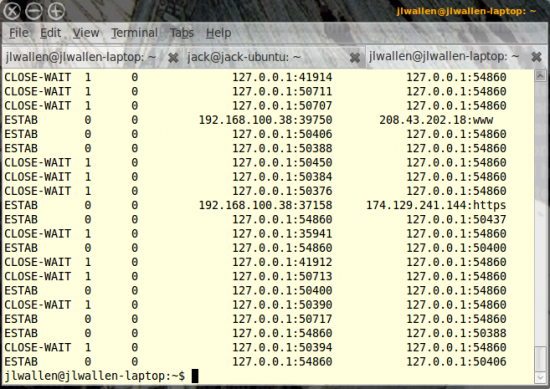Open the Tabs menu
Viewport: 550px width, 389px height.
[x=182, y=33]
